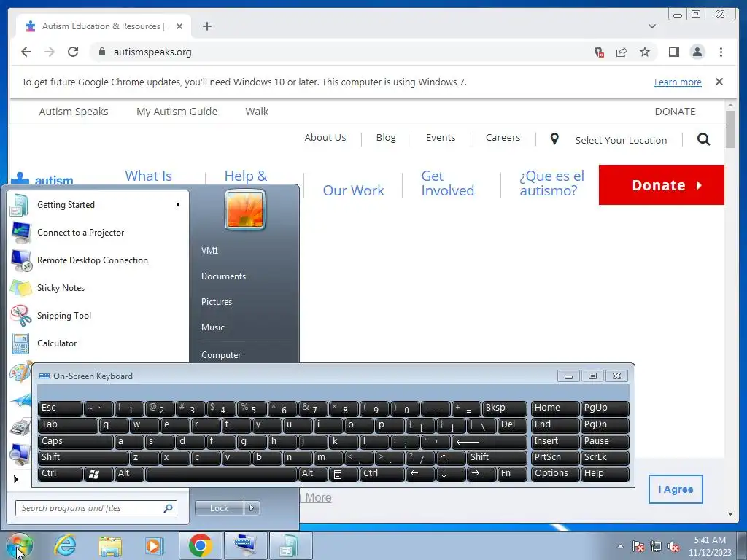This screenshot has width=747, height=560.
Task: Click the Lock button
Action: [x=220, y=508]
